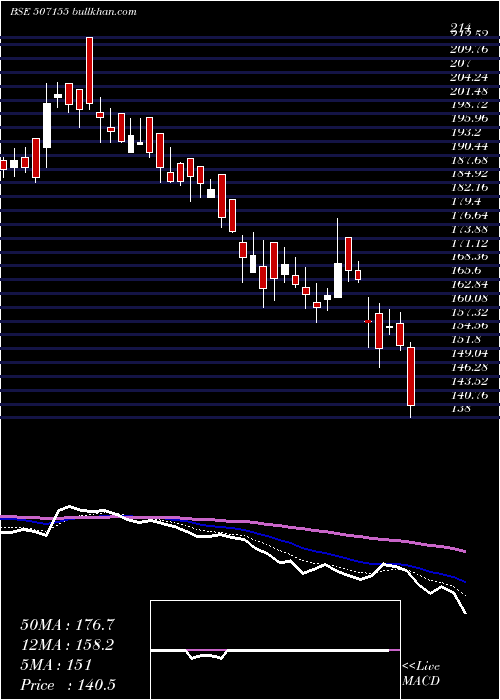
Task: Select the 162.84 axis value
Action: click(x=468, y=284)
